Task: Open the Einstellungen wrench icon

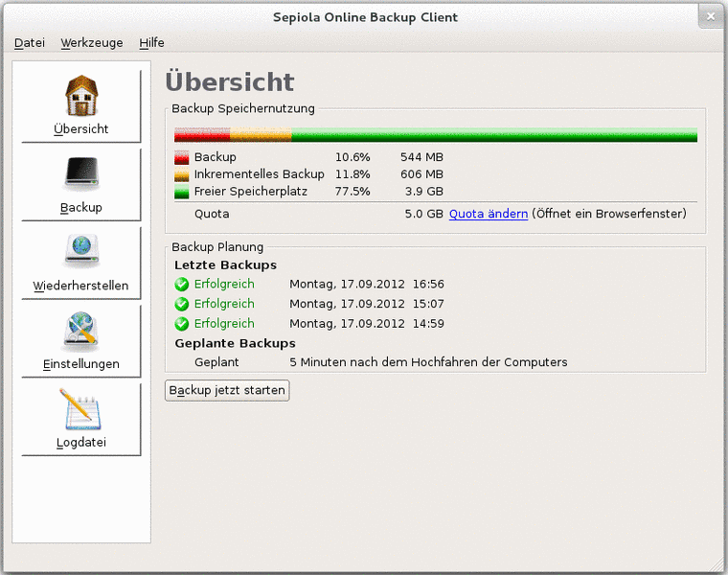Action: [x=81, y=332]
